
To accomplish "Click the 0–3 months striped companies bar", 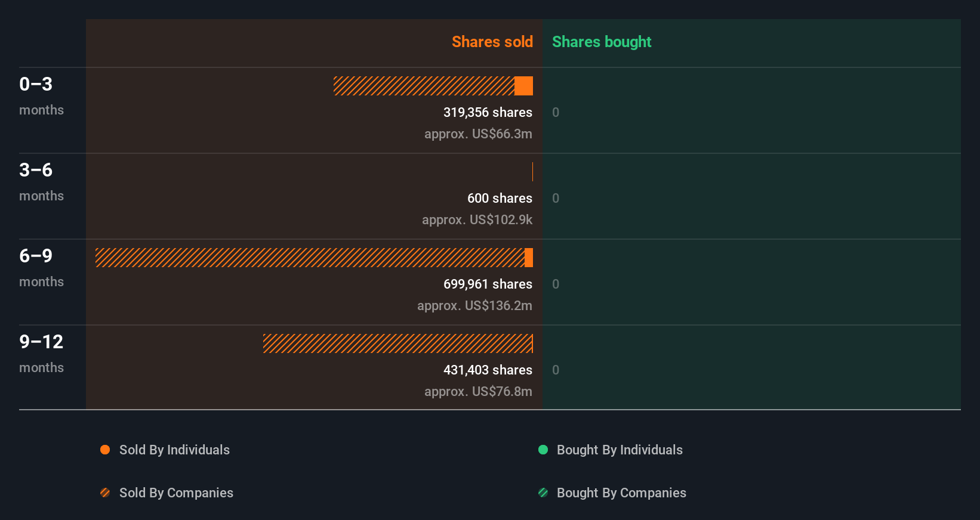I will click(424, 86).
